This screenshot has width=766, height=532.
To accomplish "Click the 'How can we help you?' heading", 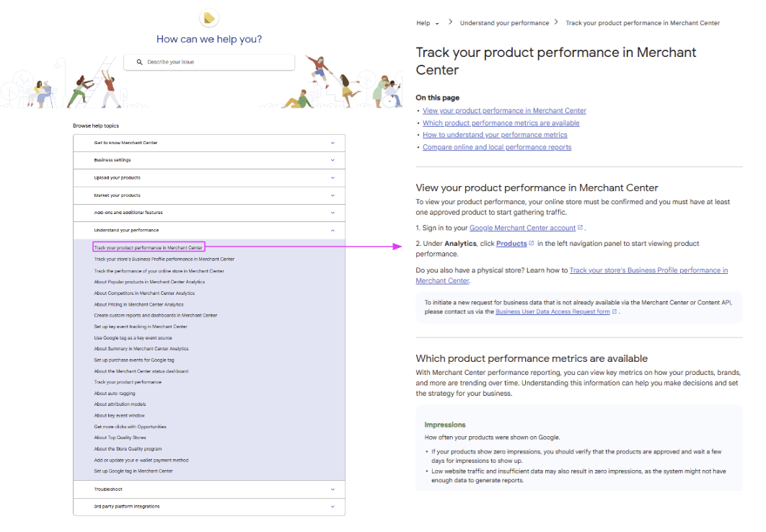I will point(209,39).
